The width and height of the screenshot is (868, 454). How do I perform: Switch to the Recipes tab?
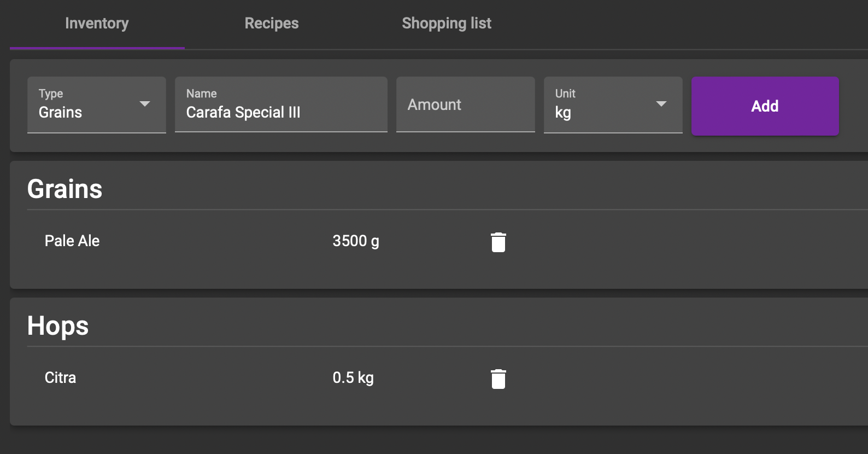(272, 24)
